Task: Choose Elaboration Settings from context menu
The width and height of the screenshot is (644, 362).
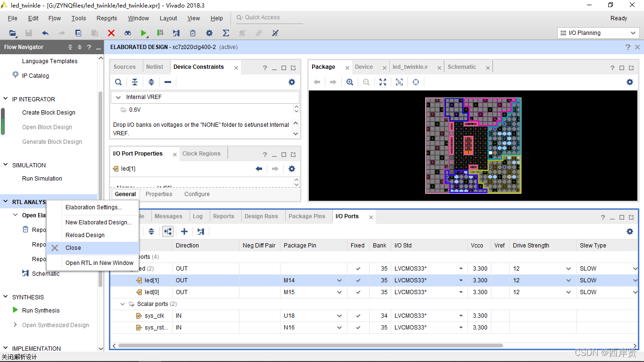Action: (x=92, y=207)
